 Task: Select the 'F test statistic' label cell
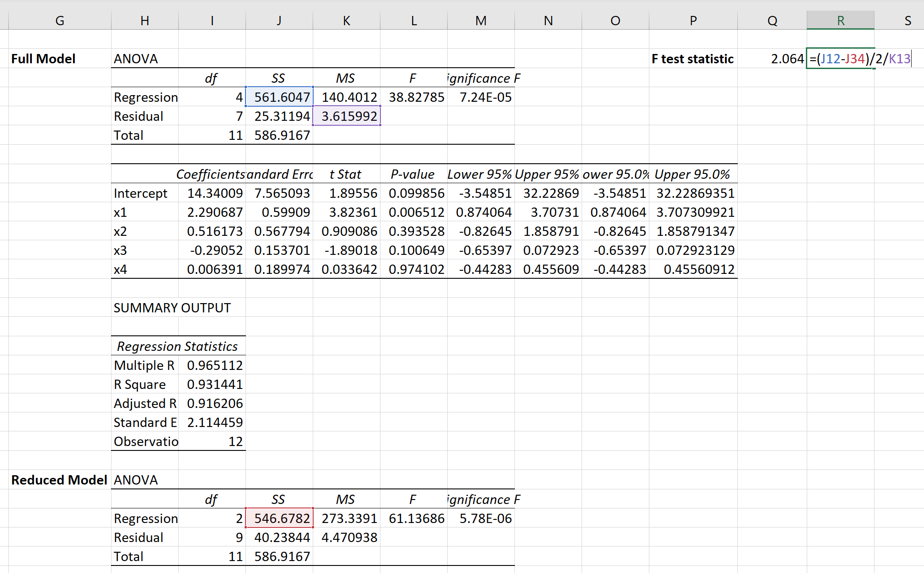point(693,59)
